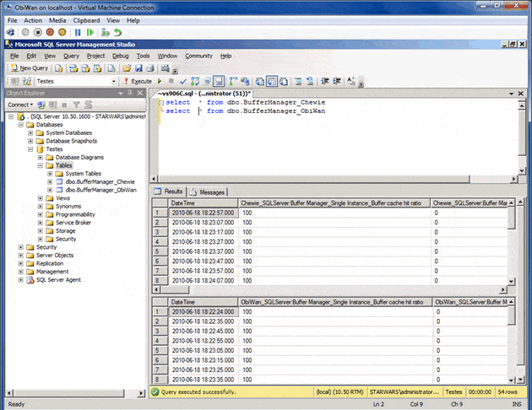
Task: Open the Testes database dropdown
Action: point(114,81)
